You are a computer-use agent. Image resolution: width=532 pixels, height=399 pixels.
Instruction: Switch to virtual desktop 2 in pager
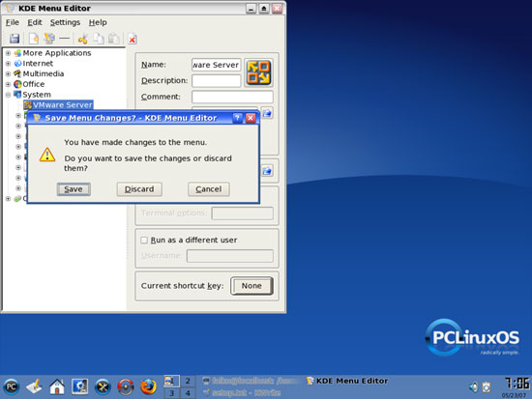click(x=188, y=381)
